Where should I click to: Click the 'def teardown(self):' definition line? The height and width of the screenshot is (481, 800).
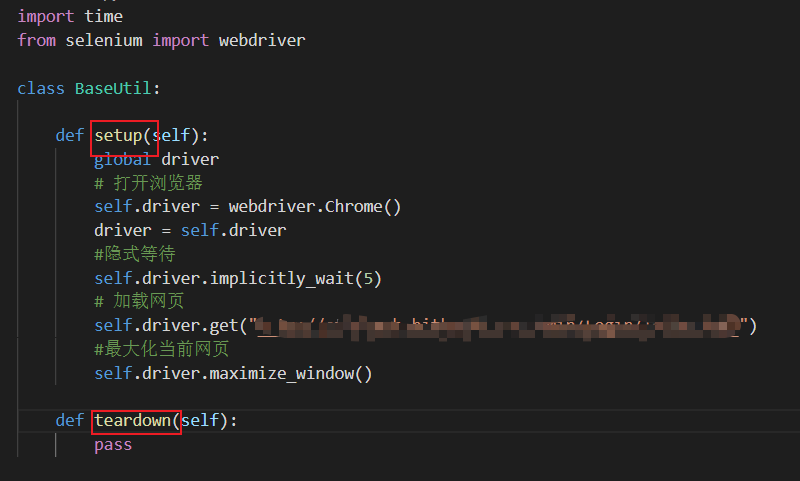tap(146, 420)
